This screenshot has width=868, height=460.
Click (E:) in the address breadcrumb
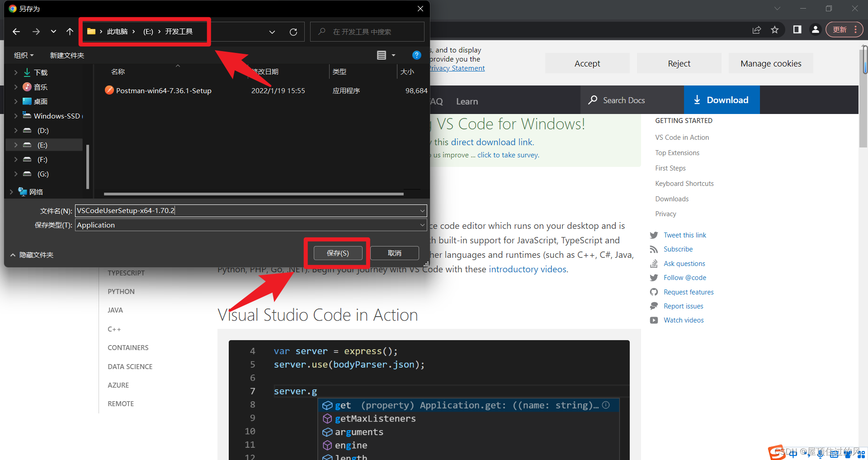tap(148, 32)
